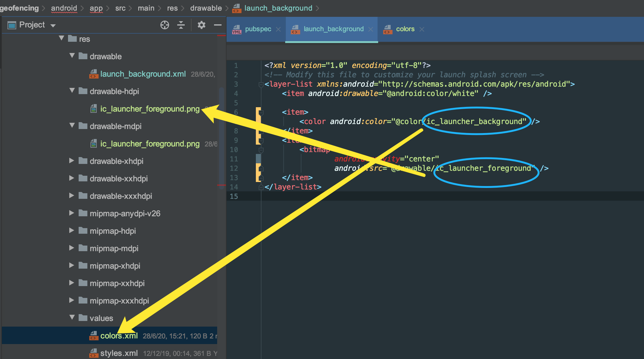The image size is (644, 359).
Task: Select colors.xml in the values folder
Action: [119, 336]
